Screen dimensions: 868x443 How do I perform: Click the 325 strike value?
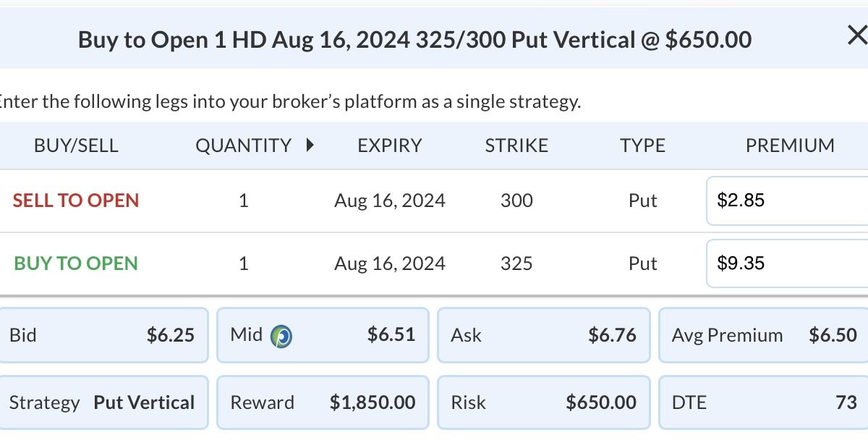click(x=516, y=263)
